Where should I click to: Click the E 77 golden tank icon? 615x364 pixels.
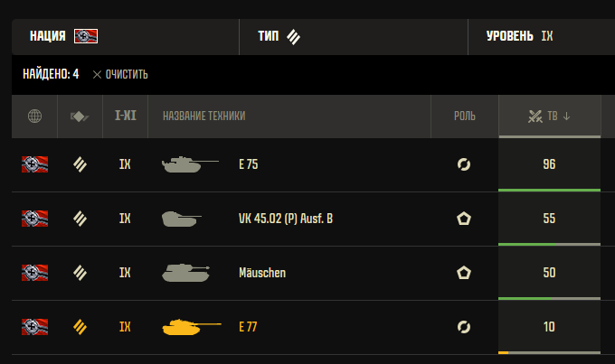pyautogui.click(x=189, y=327)
